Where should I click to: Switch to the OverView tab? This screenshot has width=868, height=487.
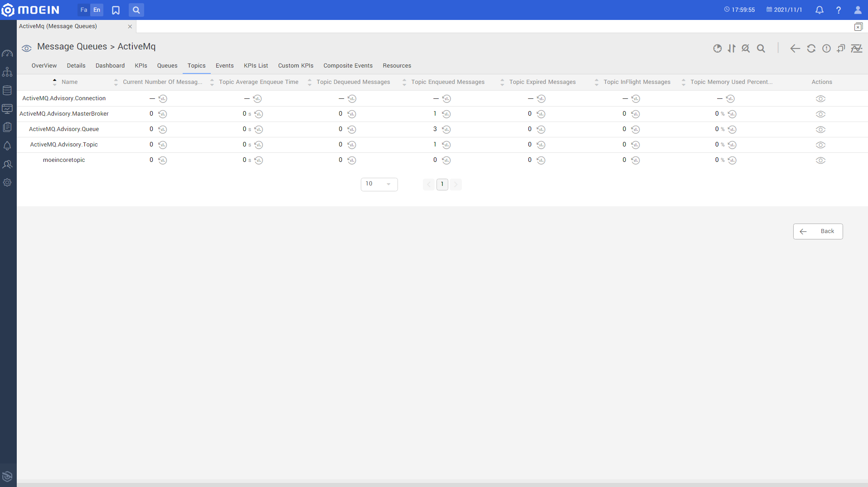tap(44, 66)
